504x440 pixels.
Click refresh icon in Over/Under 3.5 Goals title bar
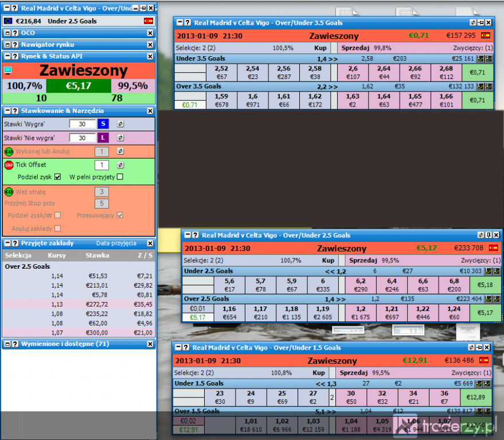click(473, 23)
